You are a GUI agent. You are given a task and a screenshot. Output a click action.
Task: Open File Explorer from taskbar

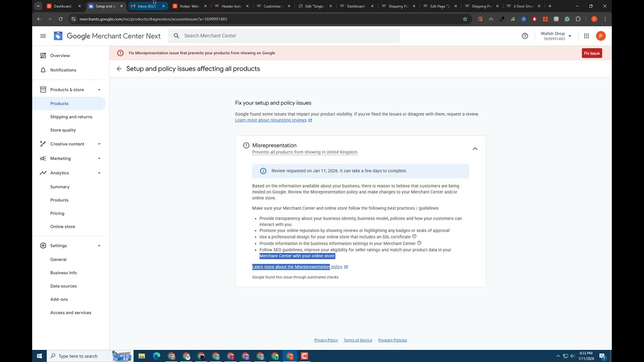tap(142, 356)
